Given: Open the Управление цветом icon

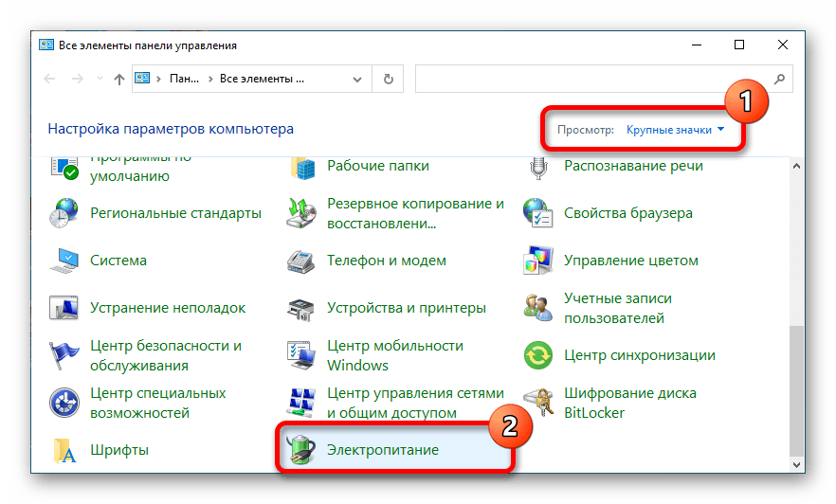Looking at the screenshot, I should [537, 261].
